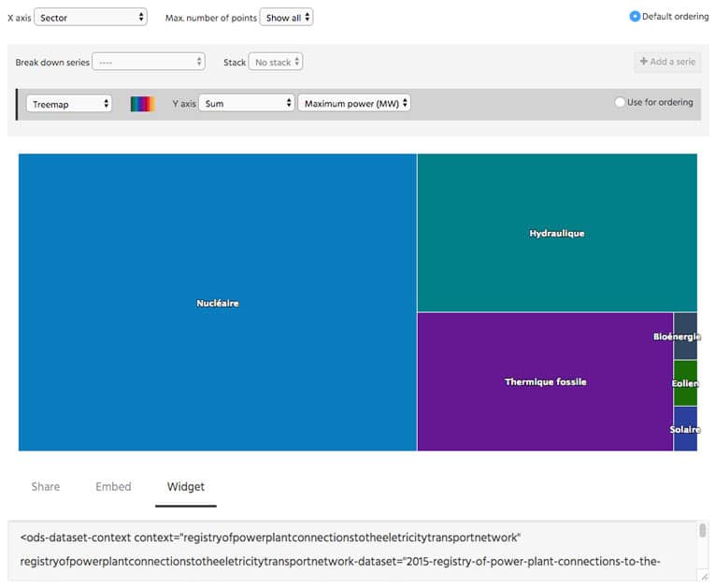The width and height of the screenshot is (715, 588).
Task: Click the Nucléaire treemap block
Action: 217,303
